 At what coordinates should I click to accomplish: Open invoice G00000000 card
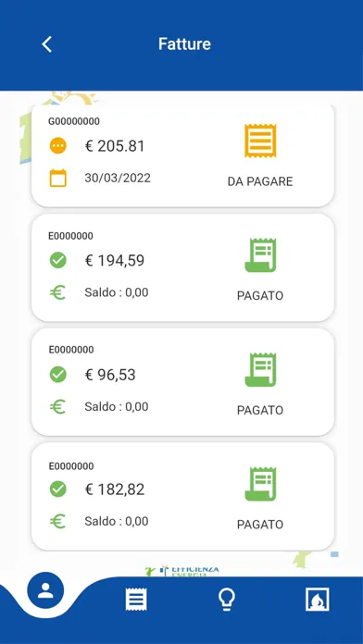[182, 155]
